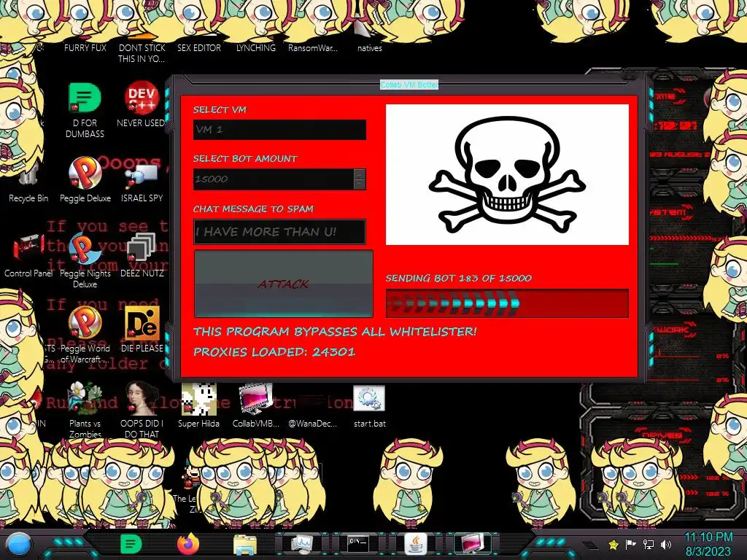Open File Explorer from the taskbar

coord(245,545)
